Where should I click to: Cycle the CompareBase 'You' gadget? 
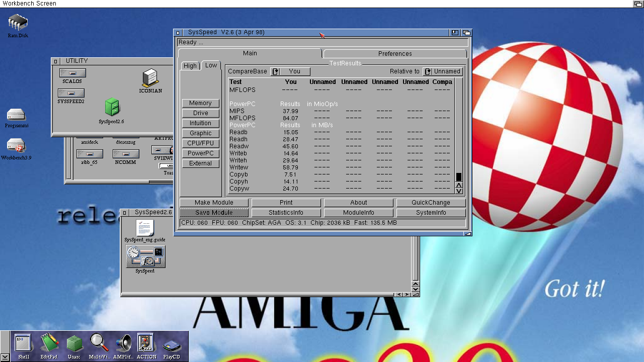click(290, 71)
